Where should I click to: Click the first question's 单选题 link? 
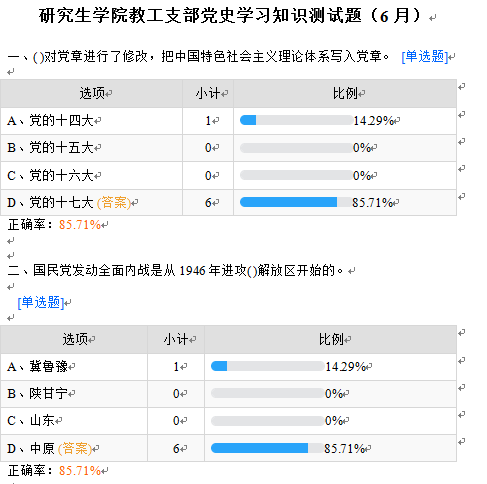pos(424,56)
